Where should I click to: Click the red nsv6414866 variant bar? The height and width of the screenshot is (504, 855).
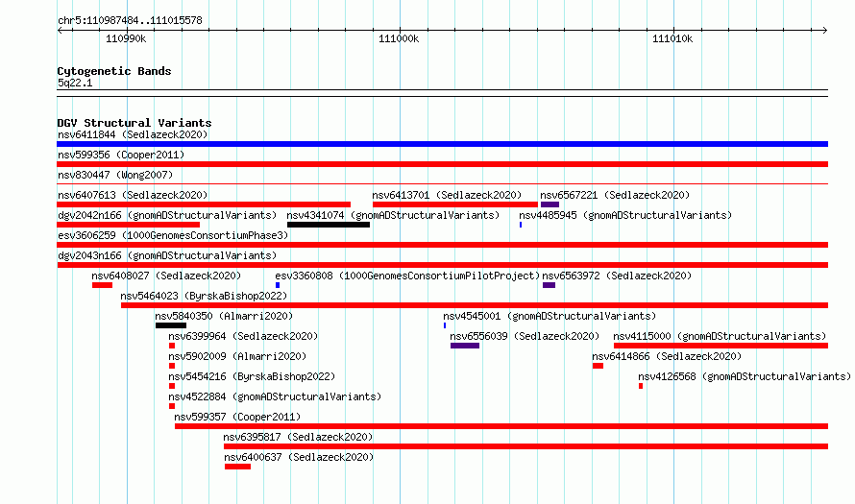pos(598,366)
